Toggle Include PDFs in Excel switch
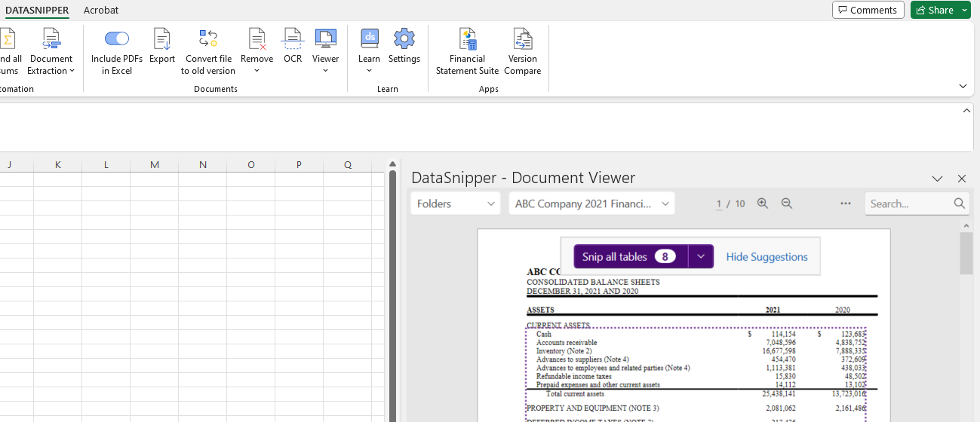 pos(117,38)
